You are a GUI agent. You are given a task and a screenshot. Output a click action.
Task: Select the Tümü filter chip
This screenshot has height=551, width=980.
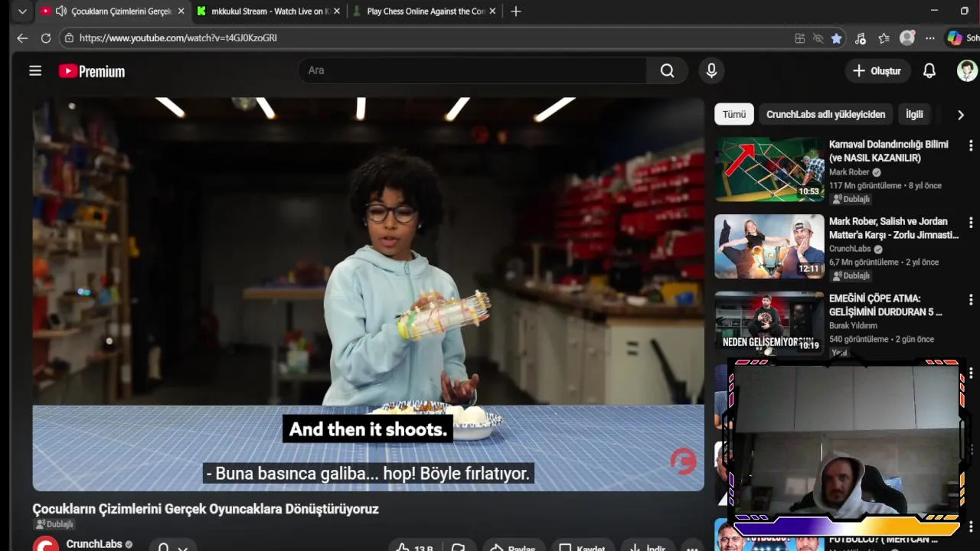click(x=734, y=114)
